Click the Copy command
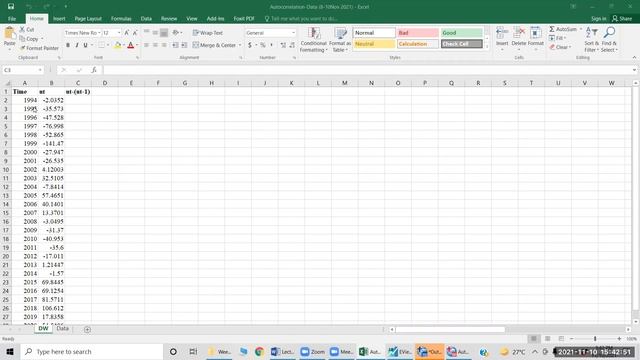 click(29, 39)
